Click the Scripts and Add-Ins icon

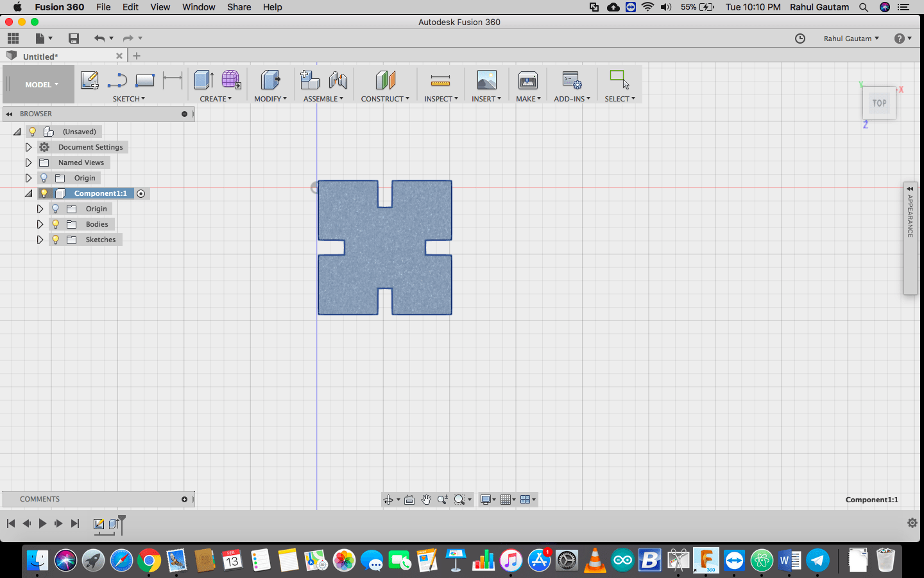572,80
